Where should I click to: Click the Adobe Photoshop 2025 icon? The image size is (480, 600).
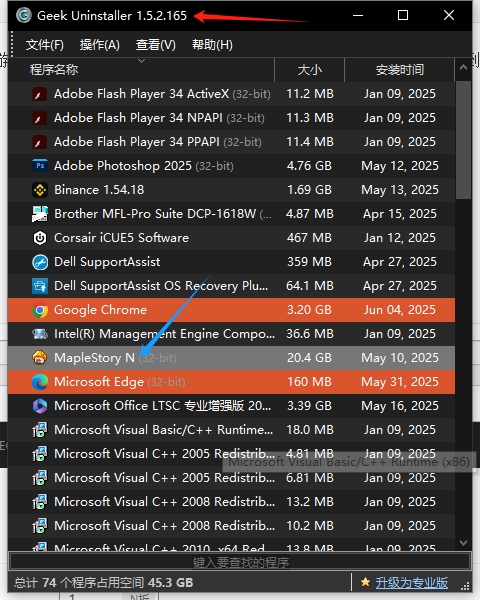click(x=40, y=166)
